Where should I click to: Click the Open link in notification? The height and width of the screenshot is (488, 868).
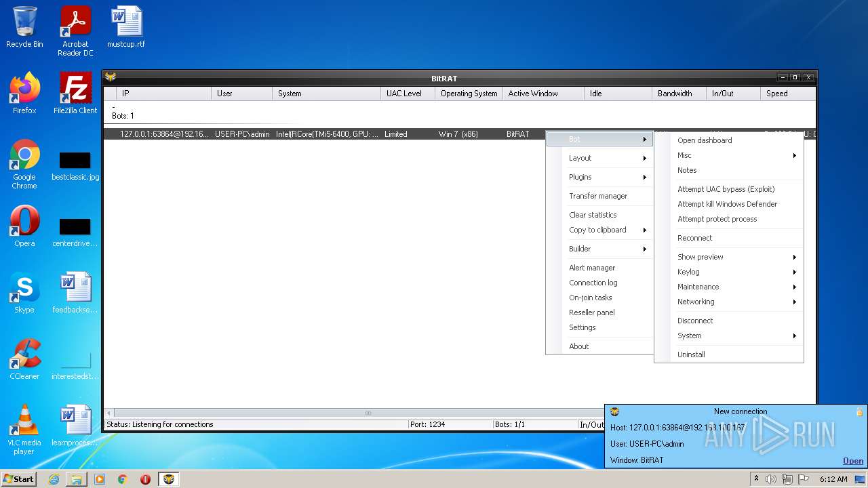click(853, 461)
